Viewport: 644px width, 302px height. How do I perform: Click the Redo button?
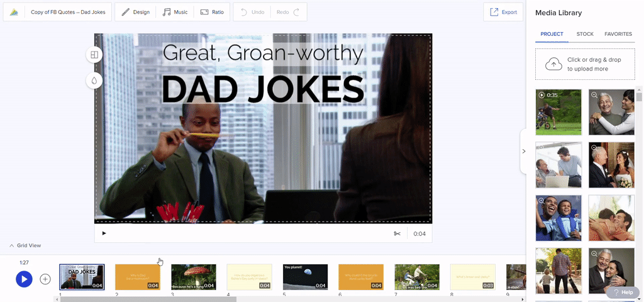[288, 12]
